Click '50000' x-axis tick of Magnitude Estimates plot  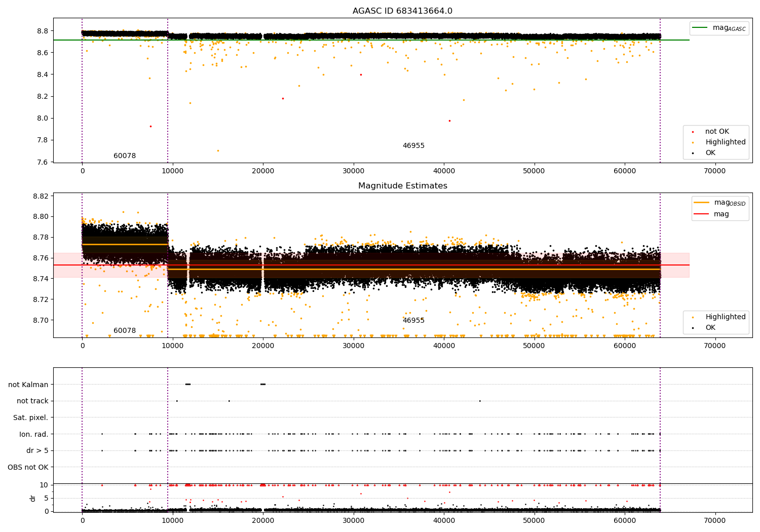point(534,346)
